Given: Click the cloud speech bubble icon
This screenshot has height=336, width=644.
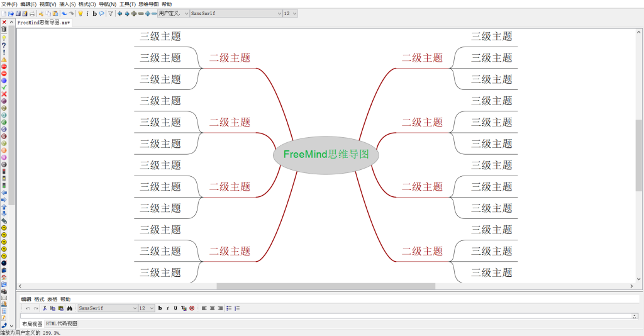Looking at the screenshot, I should 101,14.
